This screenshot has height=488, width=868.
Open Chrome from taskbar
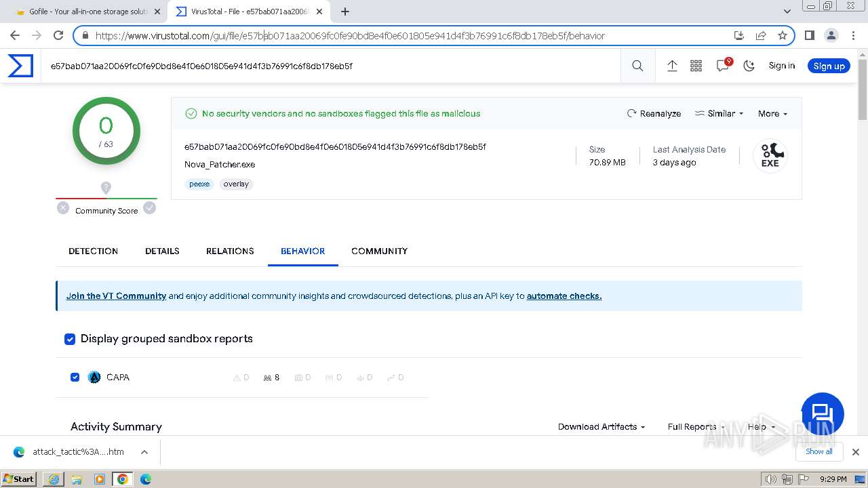[122, 479]
